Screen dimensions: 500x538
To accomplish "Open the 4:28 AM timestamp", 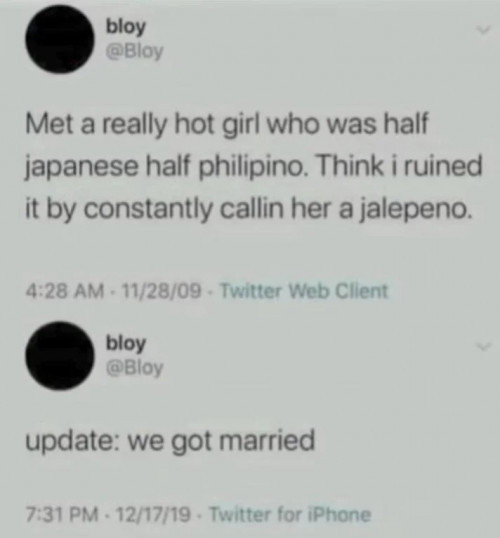I will [64, 291].
